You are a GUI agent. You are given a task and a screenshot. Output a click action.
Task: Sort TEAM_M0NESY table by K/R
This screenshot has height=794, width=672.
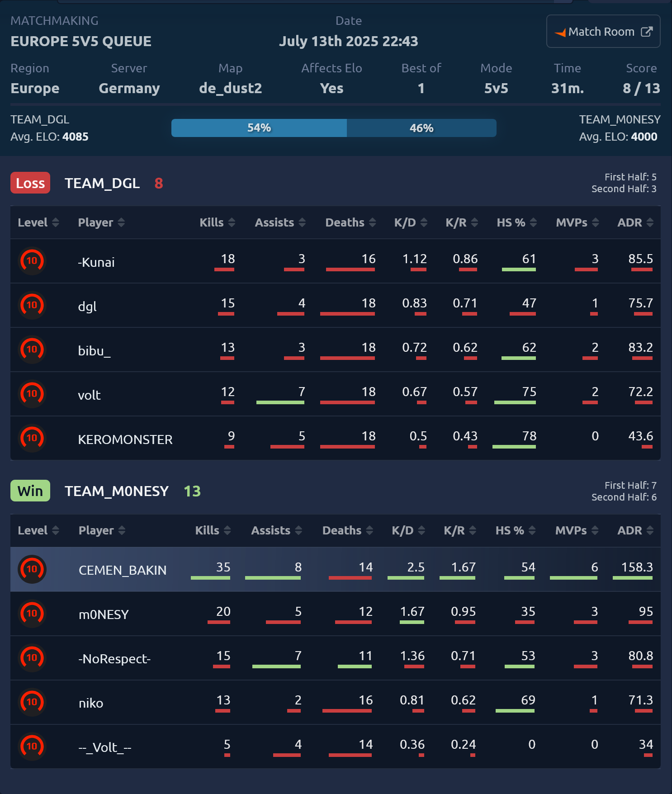point(460,530)
